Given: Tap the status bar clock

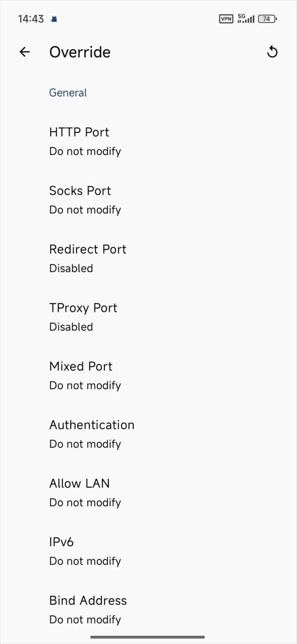Looking at the screenshot, I should (31, 19).
